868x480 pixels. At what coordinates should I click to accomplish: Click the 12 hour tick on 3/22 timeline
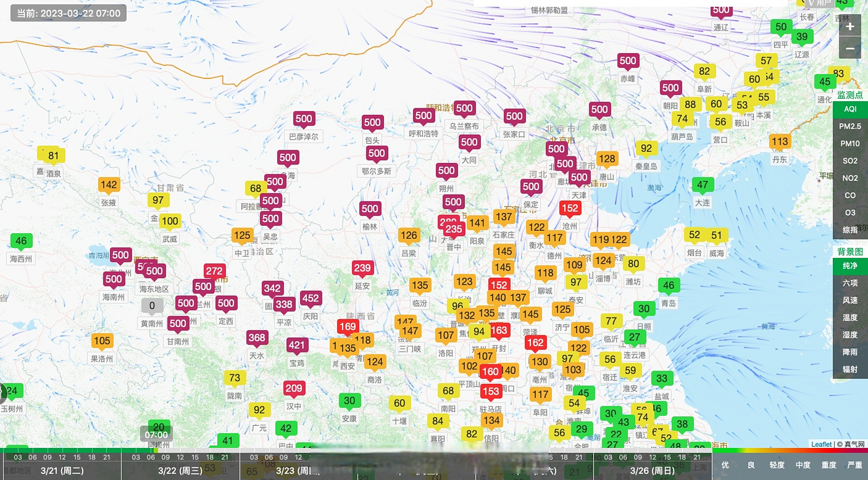180,457
